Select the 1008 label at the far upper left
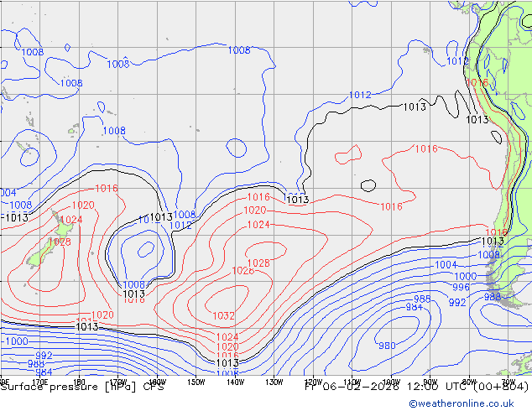The image size is (532, 411). tap(33, 52)
